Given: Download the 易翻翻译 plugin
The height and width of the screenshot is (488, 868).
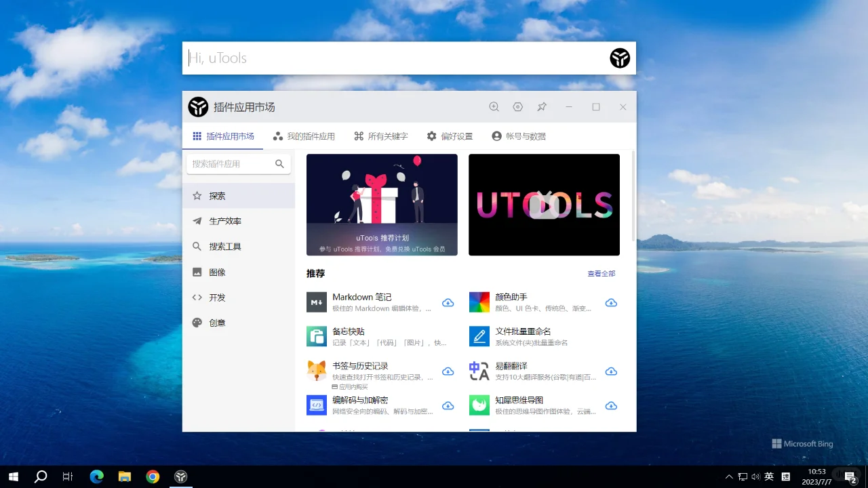Looking at the screenshot, I should (x=611, y=371).
